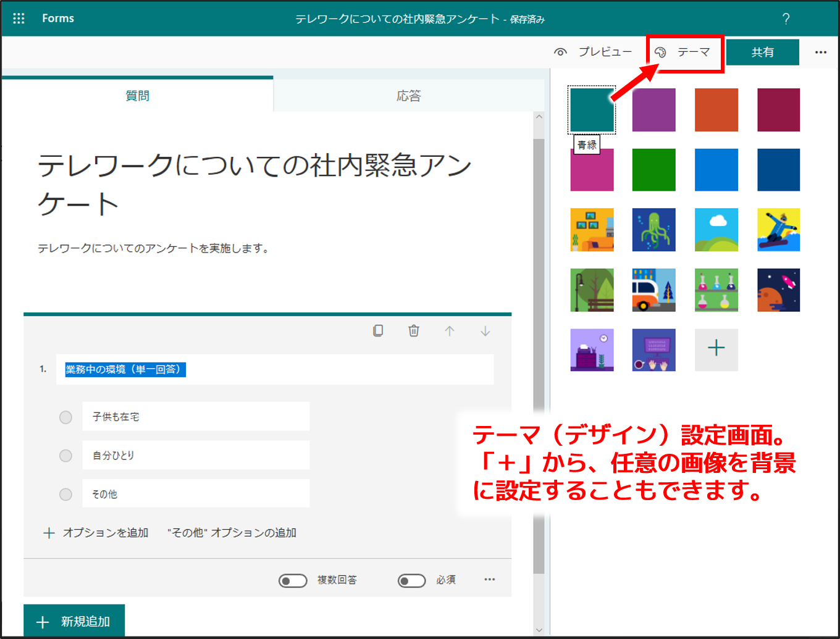Move the question up with the arrow
The height and width of the screenshot is (639, 840).
coord(450,331)
